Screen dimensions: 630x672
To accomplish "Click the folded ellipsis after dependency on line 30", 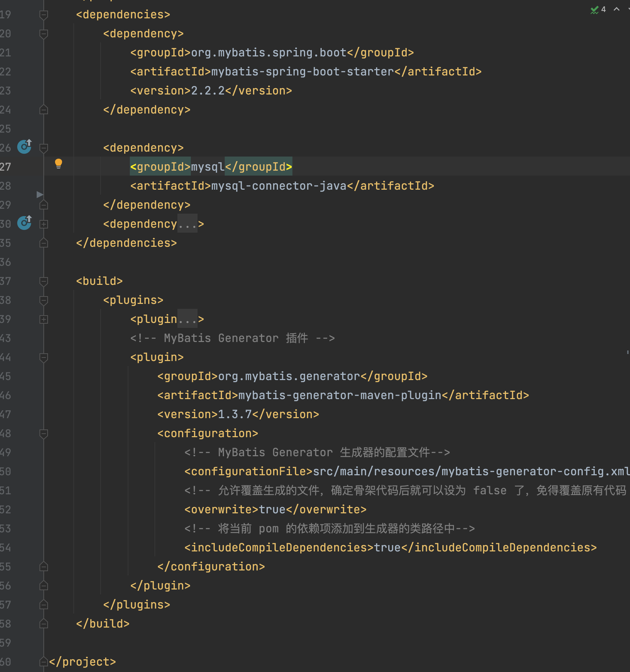I will pyautogui.click(x=187, y=224).
